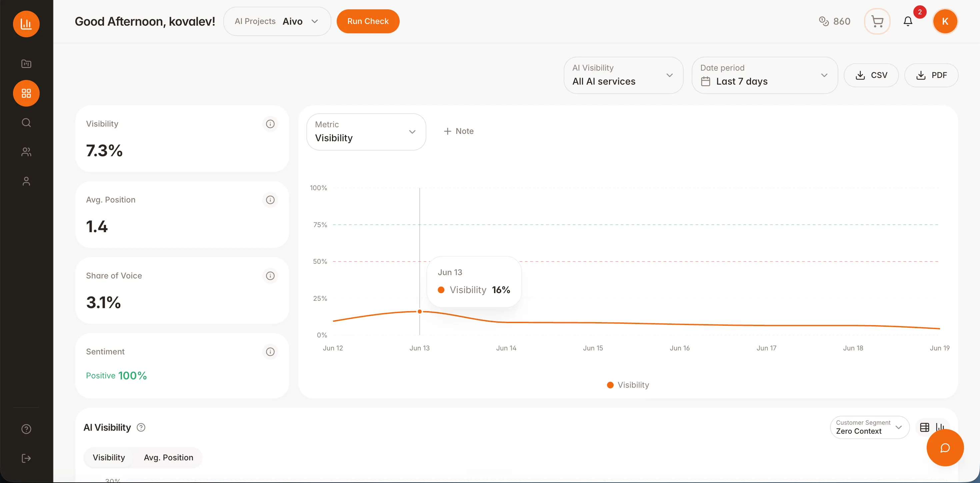980x483 pixels.
Task: Open the Date period dropdown
Action: 765,75
